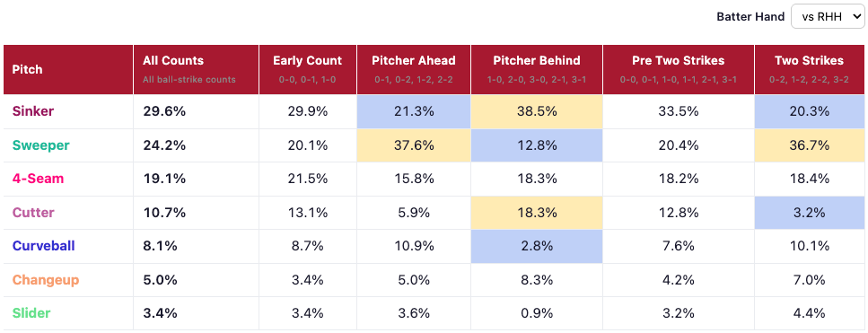Screen dimensions: 868x333
Task: Click Sweeper Two Strikes 36.7% cell
Action: point(810,145)
